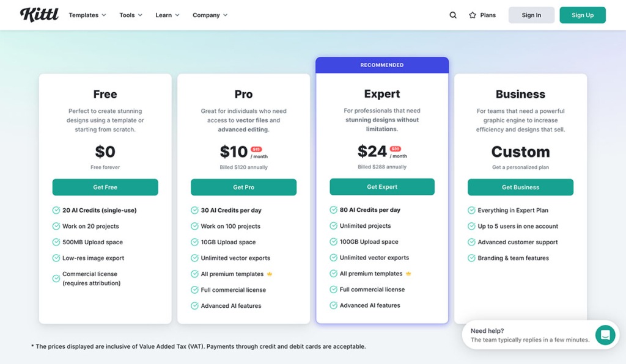Click the Sign In button
This screenshot has width=626, height=364.
(x=531, y=15)
